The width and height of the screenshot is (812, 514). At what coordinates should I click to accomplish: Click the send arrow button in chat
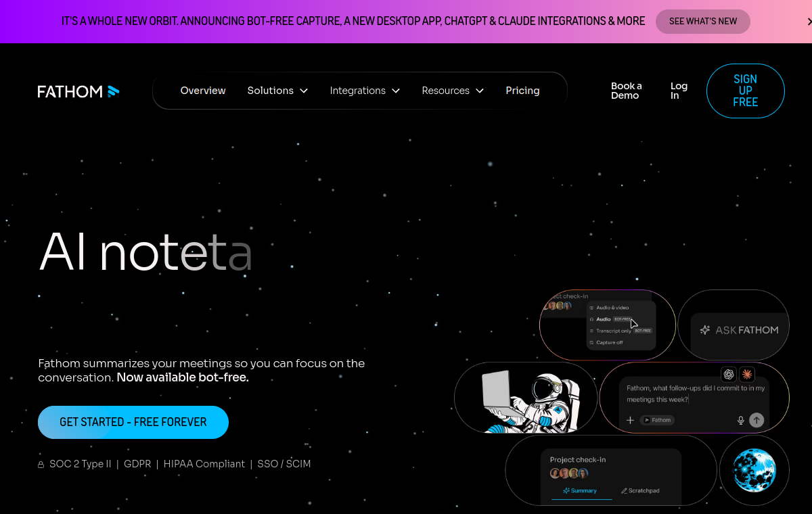[x=757, y=420]
